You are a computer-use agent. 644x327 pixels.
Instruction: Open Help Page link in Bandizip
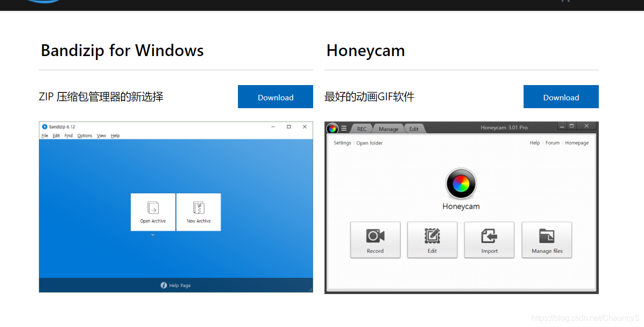180,285
